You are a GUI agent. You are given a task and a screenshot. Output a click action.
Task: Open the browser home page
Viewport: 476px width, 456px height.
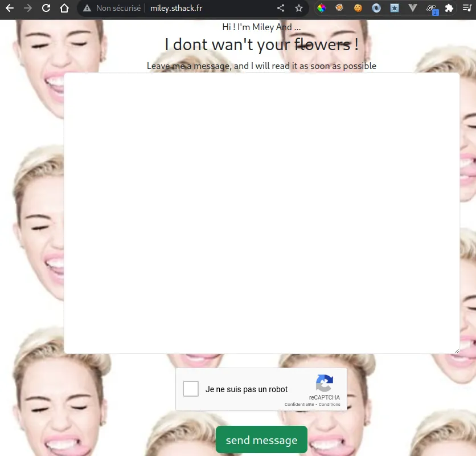(x=64, y=8)
